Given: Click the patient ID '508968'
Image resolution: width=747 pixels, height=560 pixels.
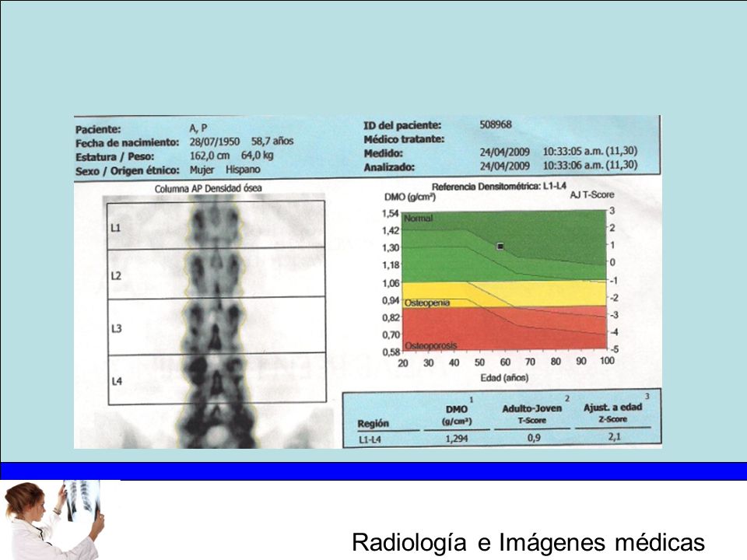Looking at the screenshot, I should coord(496,124).
